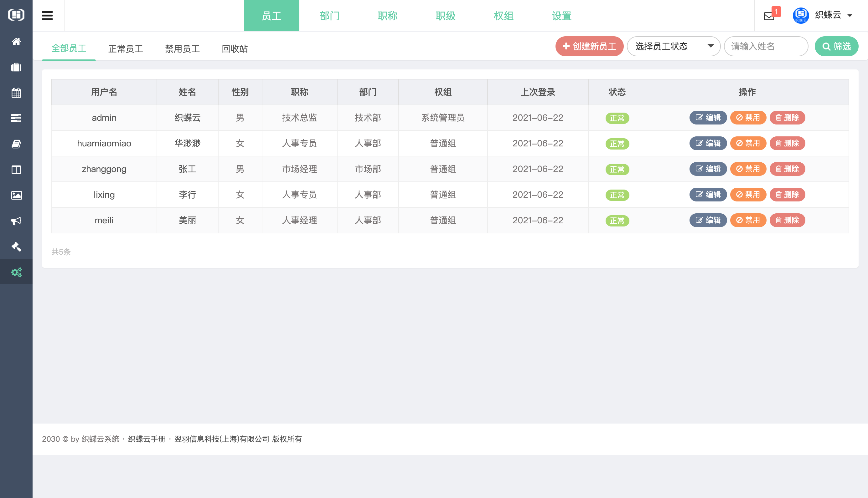The width and height of the screenshot is (868, 498).
Task: Click the name search input field
Action: [x=766, y=46]
